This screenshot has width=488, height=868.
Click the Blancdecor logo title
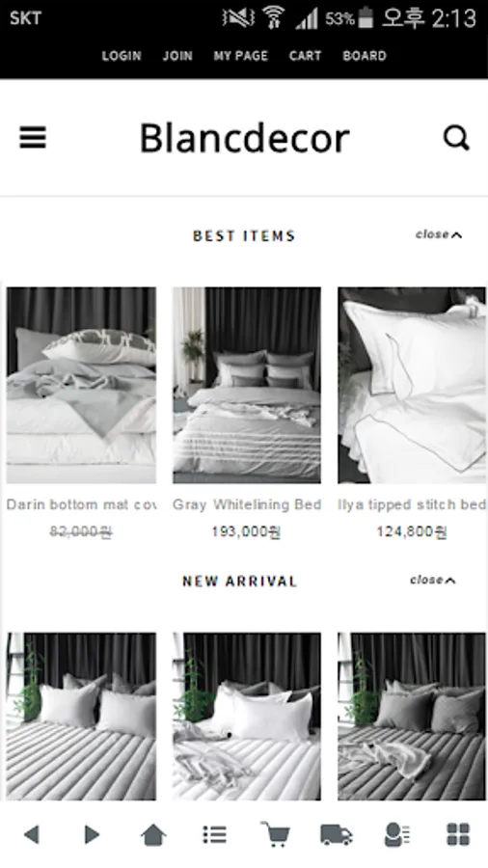click(244, 138)
